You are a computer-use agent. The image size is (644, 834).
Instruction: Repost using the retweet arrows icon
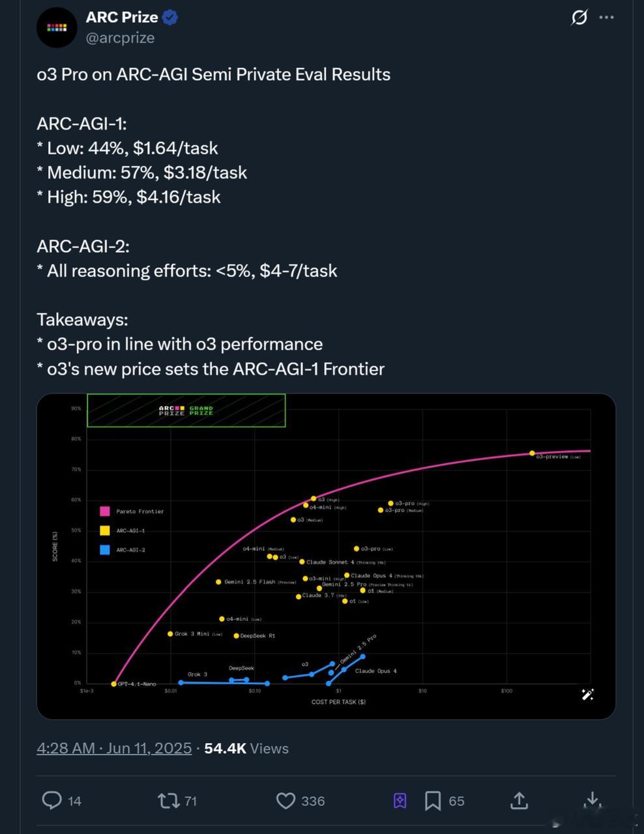click(168, 800)
